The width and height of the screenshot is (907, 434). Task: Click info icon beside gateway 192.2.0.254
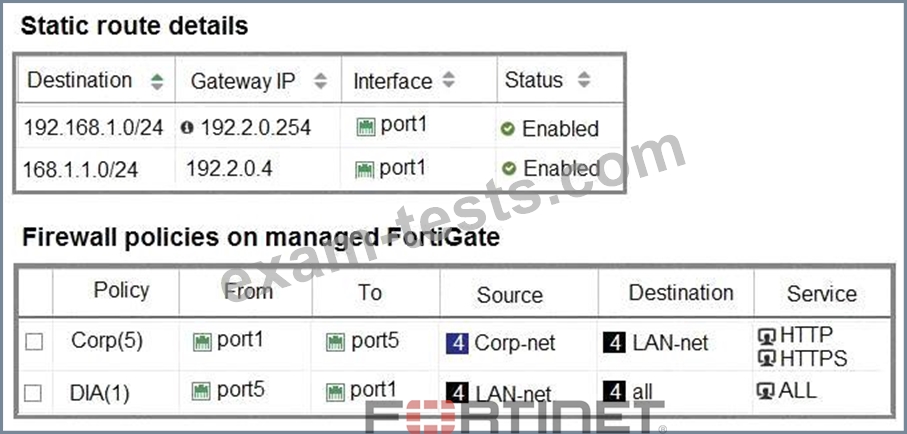(188, 128)
